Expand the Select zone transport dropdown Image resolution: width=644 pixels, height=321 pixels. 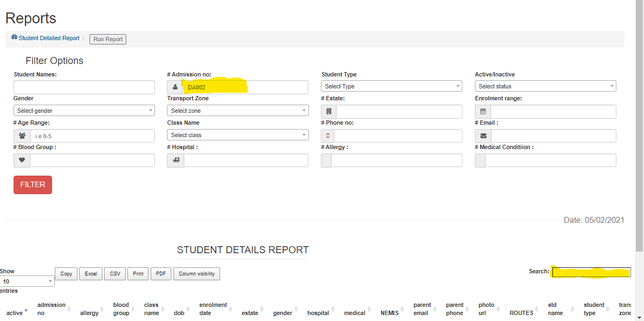pyautogui.click(x=237, y=111)
